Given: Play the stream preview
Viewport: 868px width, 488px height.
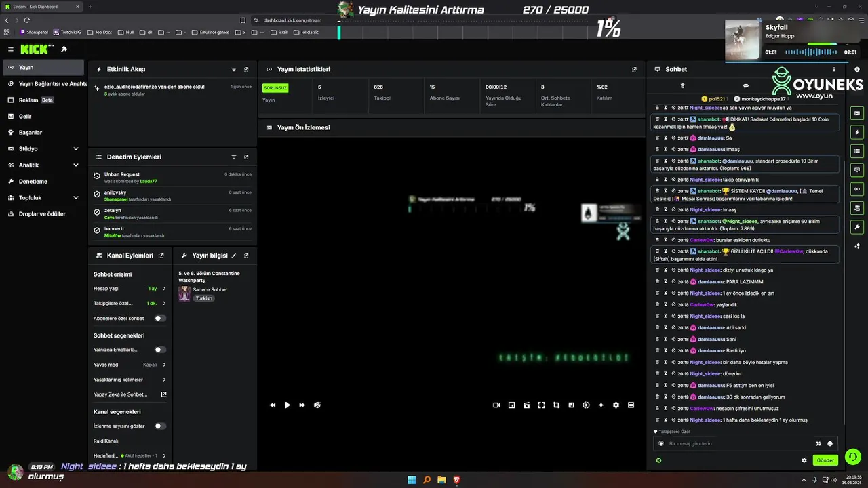Looking at the screenshot, I should pos(288,405).
